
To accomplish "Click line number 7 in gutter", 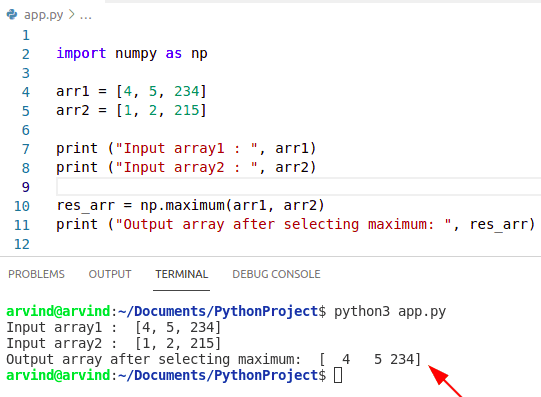I will pyautogui.click(x=26, y=149).
